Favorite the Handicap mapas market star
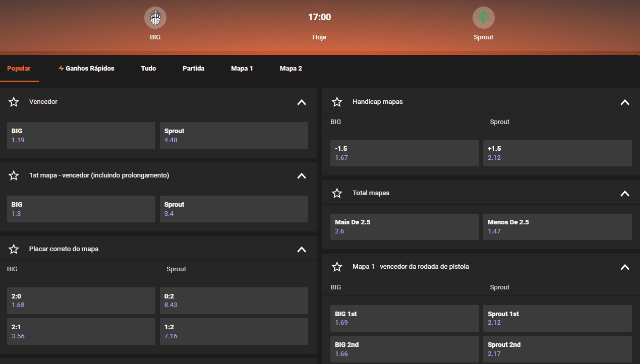 click(337, 102)
